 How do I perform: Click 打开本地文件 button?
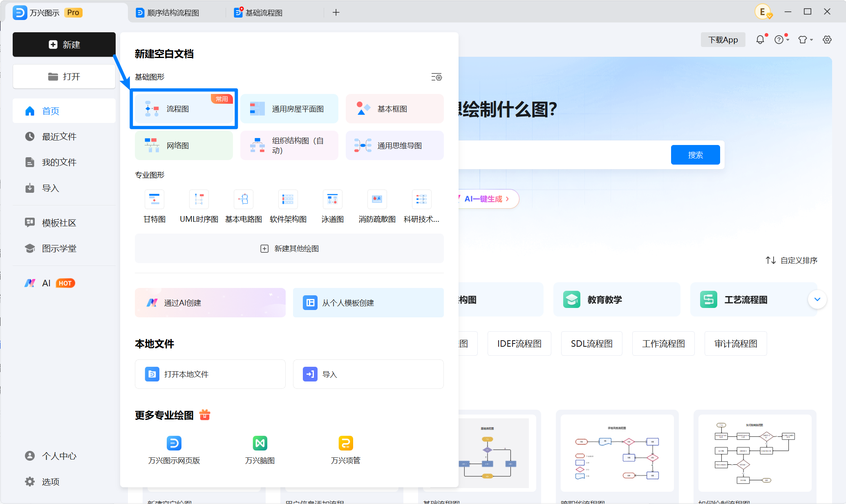(210, 374)
